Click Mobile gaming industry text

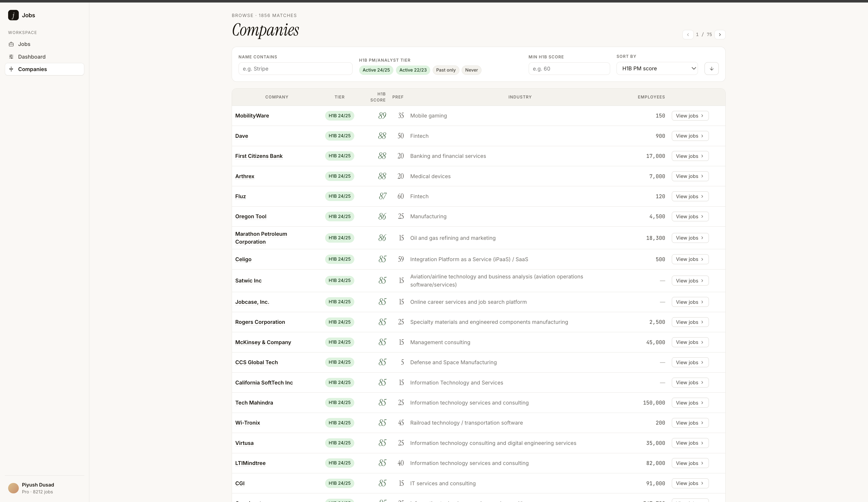point(428,116)
